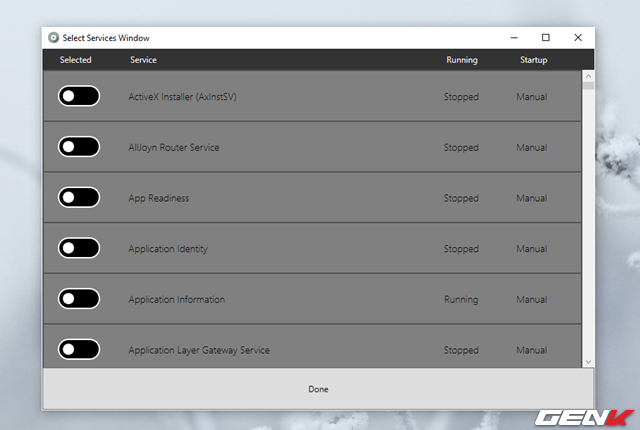Click Stopped status of Application Layer Gateway Service
The image size is (640, 430).
[461, 350]
